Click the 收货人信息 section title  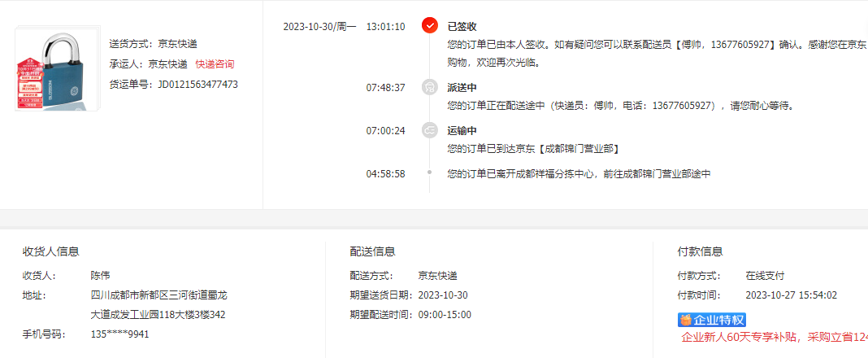pyautogui.click(x=51, y=251)
